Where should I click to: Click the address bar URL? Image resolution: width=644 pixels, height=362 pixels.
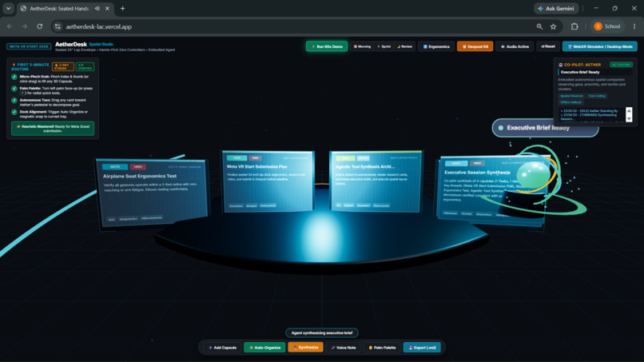click(98, 26)
